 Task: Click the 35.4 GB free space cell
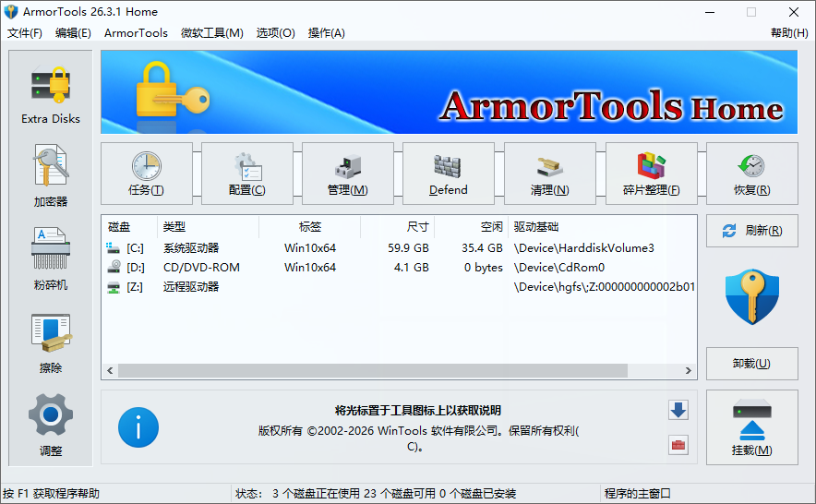point(482,247)
